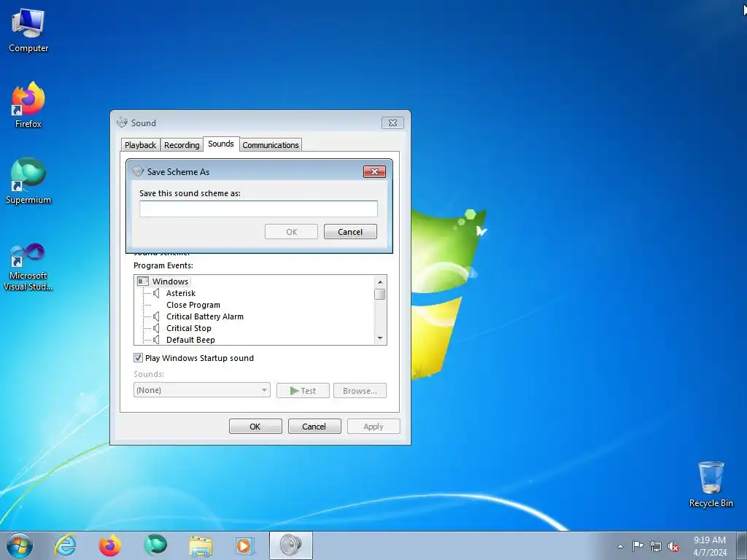Select the Critical Stop event
Image resolution: width=747 pixels, height=560 pixels.
(x=189, y=328)
